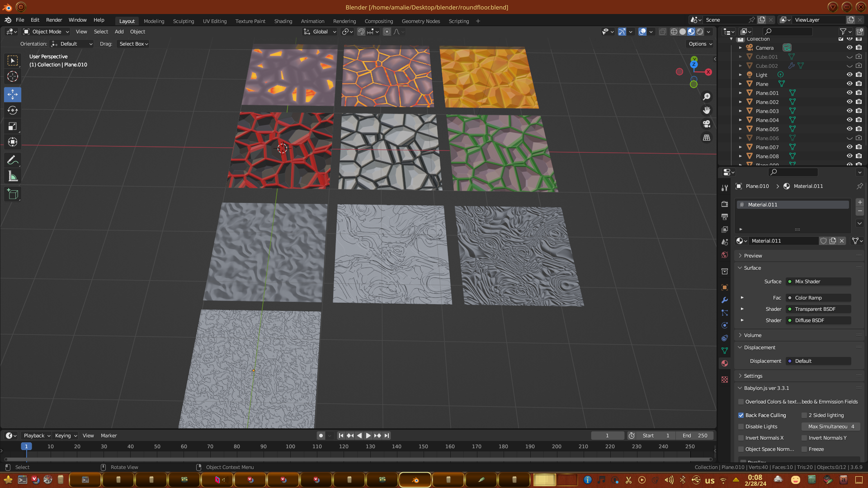Enable Disable Lights checkbox
The width and height of the screenshot is (868, 488).
coord(741,427)
